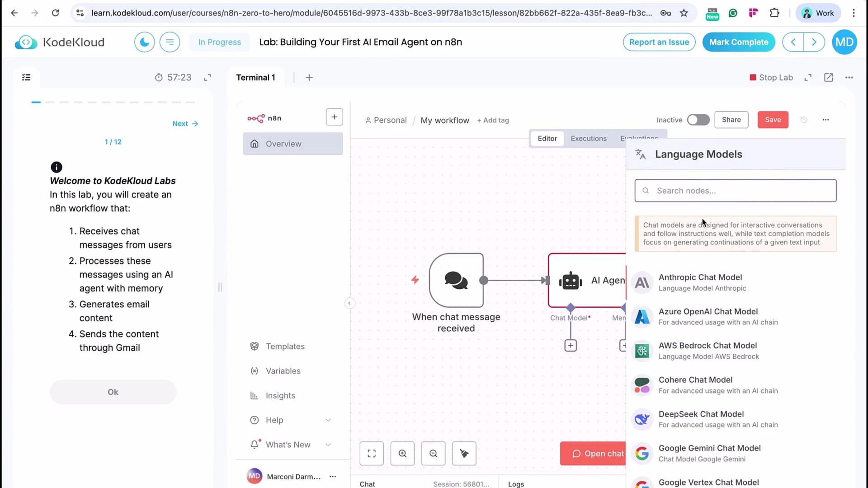
Task: Open Overview in n8n sidebar
Action: (x=293, y=144)
